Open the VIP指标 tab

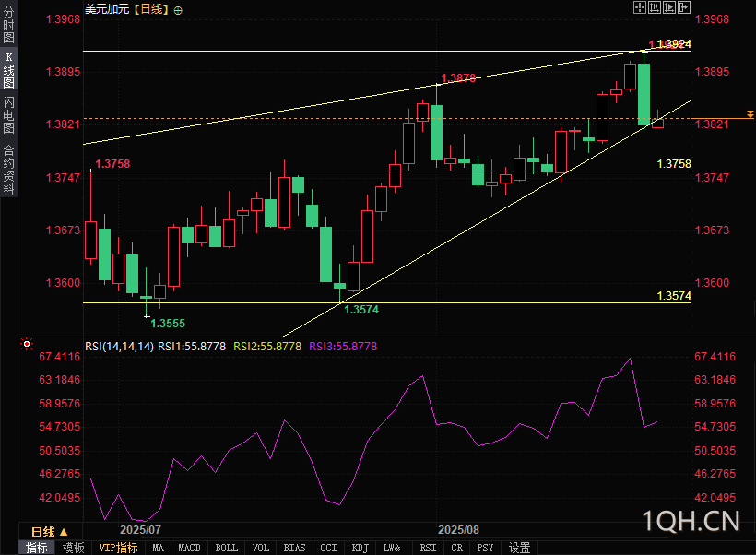point(118,548)
